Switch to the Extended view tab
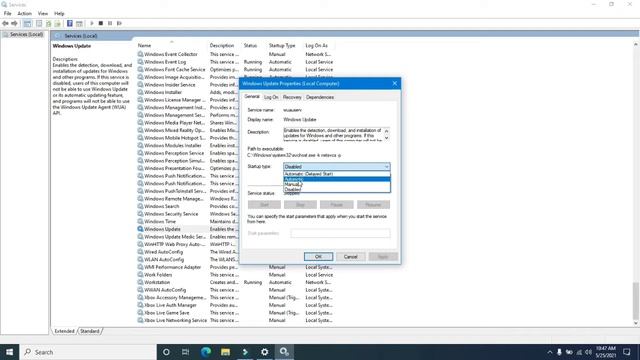 coord(64,331)
